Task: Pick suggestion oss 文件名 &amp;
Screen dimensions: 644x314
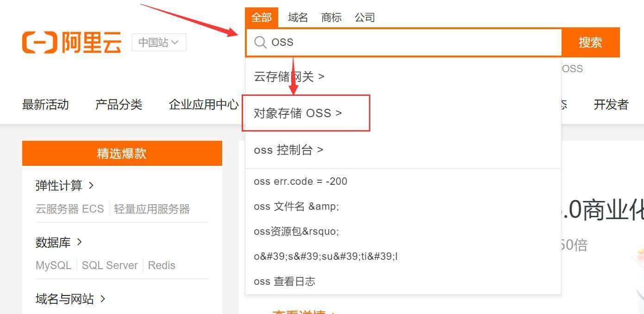Action: tap(296, 207)
